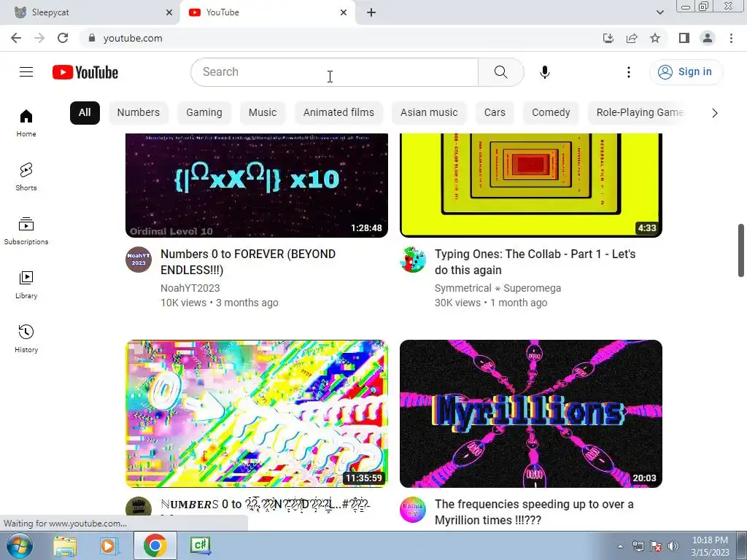Image resolution: width=747 pixels, height=560 pixels.
Task: Open a new browser tab
Action: [371, 12]
